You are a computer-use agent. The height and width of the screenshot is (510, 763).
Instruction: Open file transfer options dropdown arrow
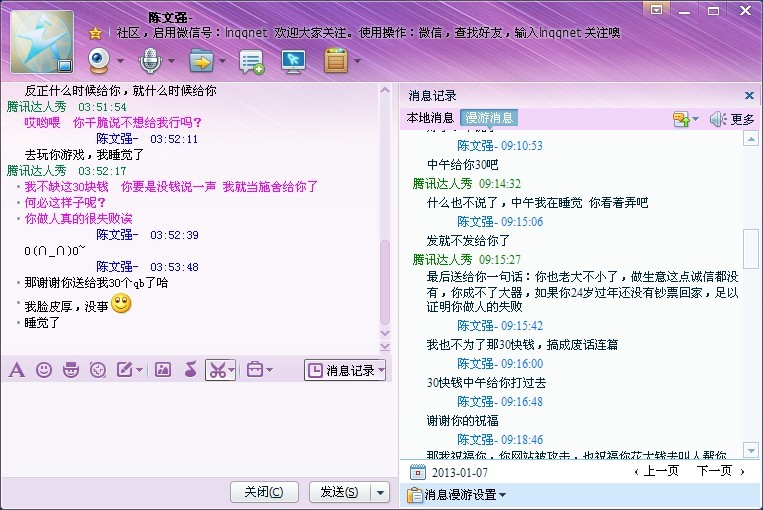pos(222,61)
